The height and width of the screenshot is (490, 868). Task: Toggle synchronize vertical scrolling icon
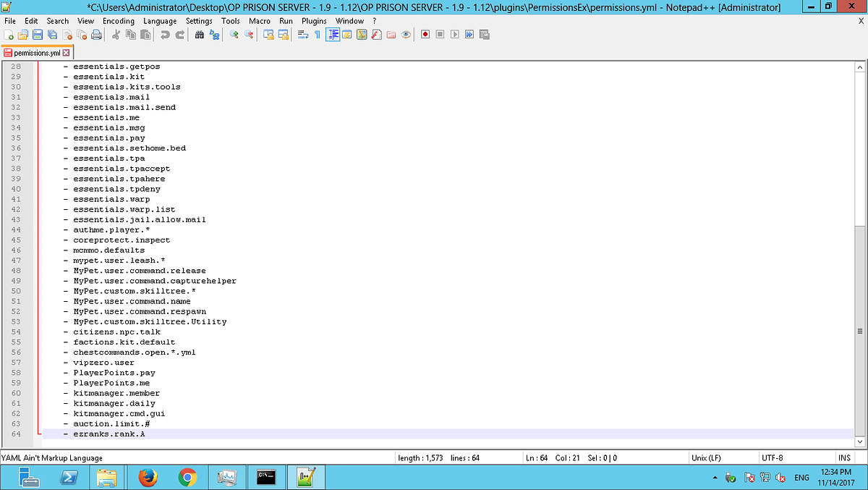pyautogui.click(x=268, y=34)
